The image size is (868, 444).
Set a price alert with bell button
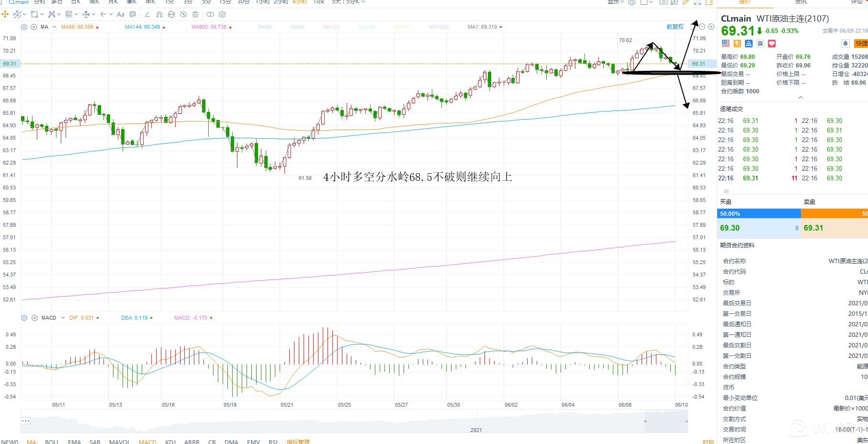[x=845, y=44]
